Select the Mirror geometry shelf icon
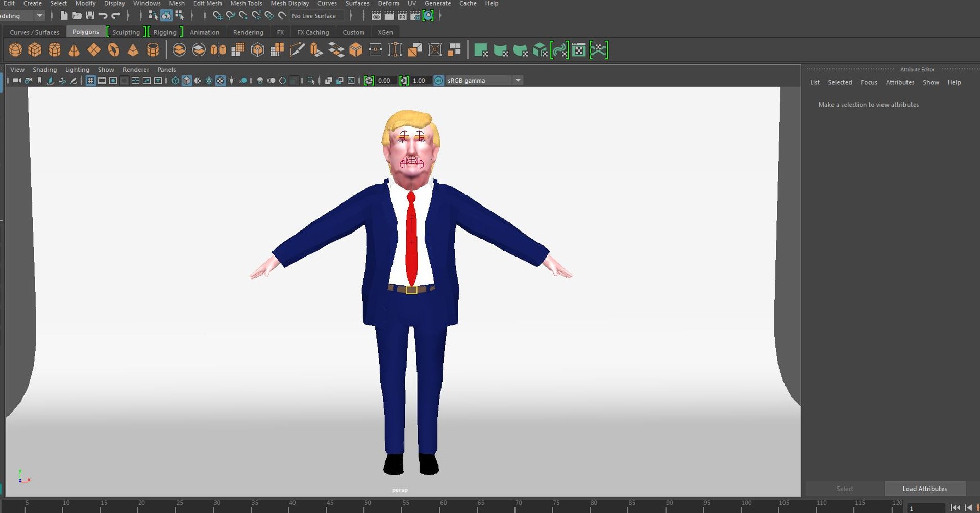980x513 pixels. [x=218, y=50]
